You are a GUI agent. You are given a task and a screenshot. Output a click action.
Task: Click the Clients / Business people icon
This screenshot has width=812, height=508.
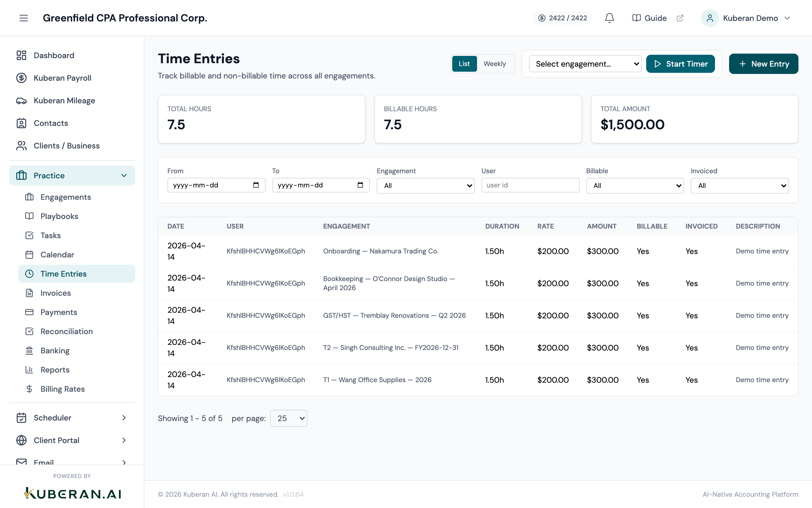tap(21, 145)
